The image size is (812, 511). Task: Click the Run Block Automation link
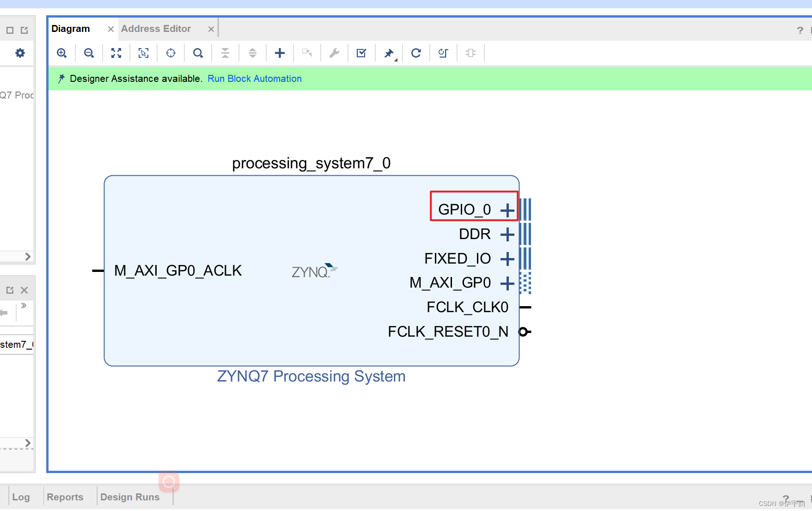(x=255, y=79)
